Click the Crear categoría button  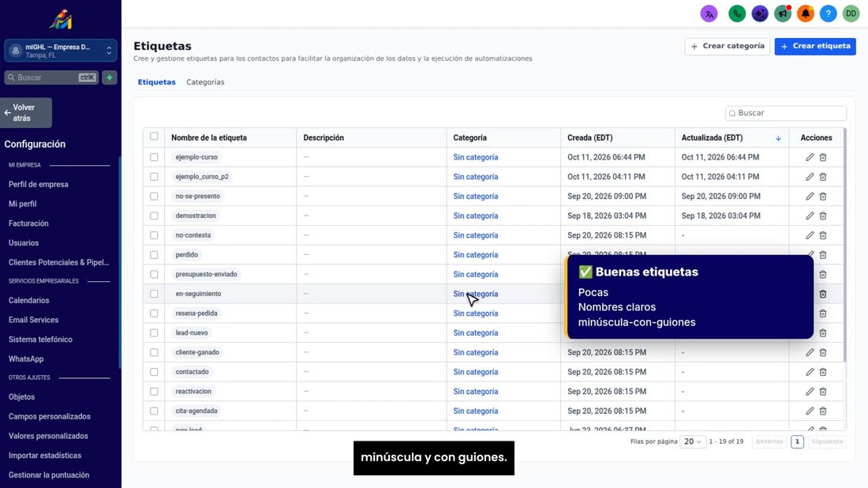click(728, 47)
